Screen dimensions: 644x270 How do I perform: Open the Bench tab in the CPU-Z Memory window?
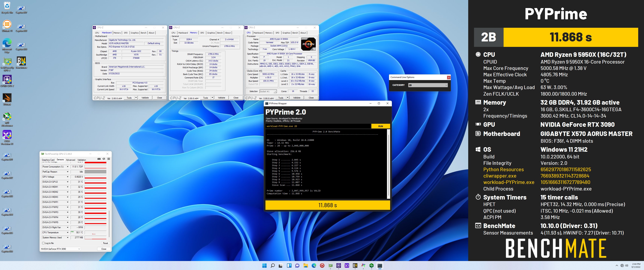pos(220,33)
